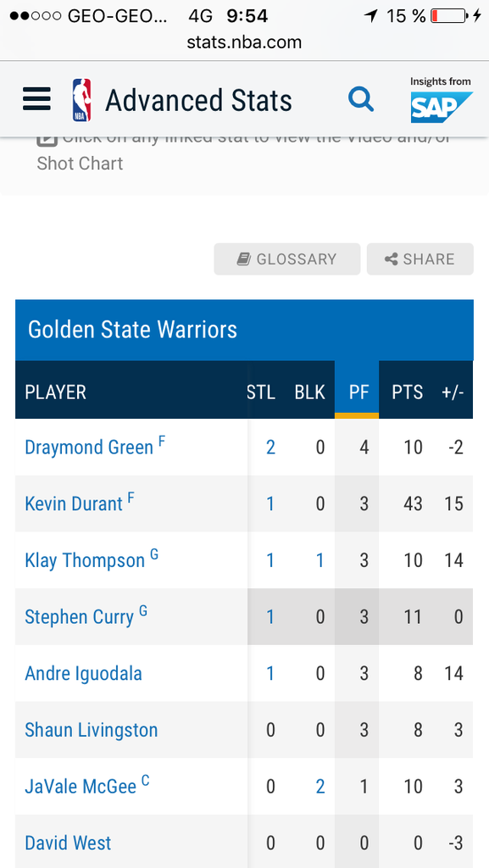View Draymond Green's 2 steals video
489x868 pixels.
[x=270, y=448]
